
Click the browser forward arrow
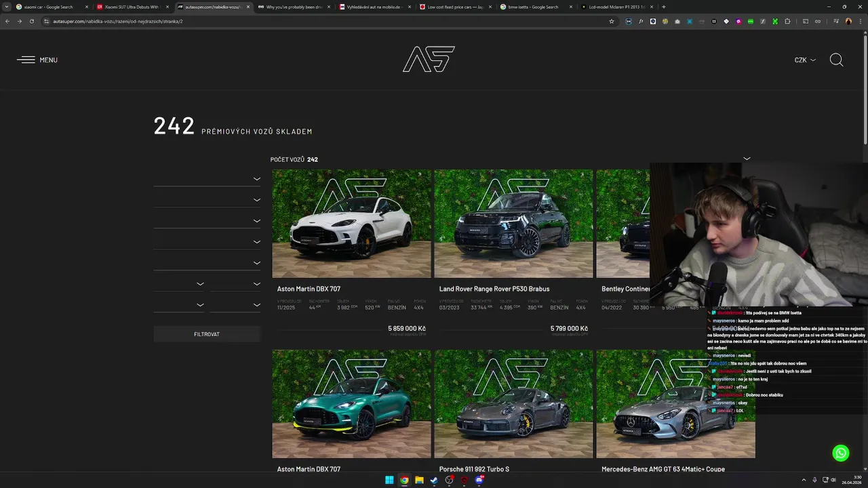(x=19, y=21)
